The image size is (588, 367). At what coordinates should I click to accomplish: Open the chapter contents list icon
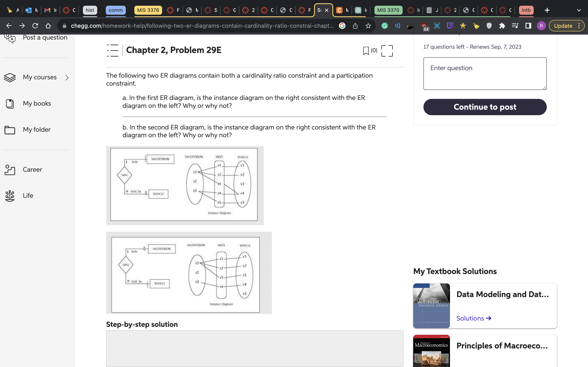coord(113,51)
